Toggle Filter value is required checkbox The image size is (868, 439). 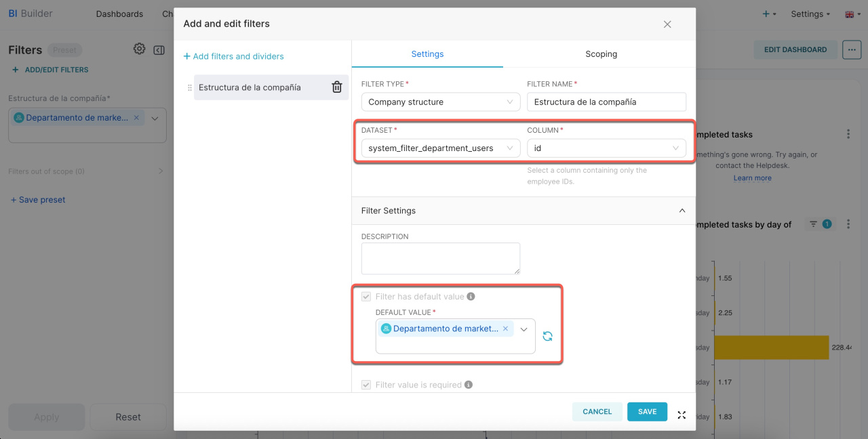point(366,385)
